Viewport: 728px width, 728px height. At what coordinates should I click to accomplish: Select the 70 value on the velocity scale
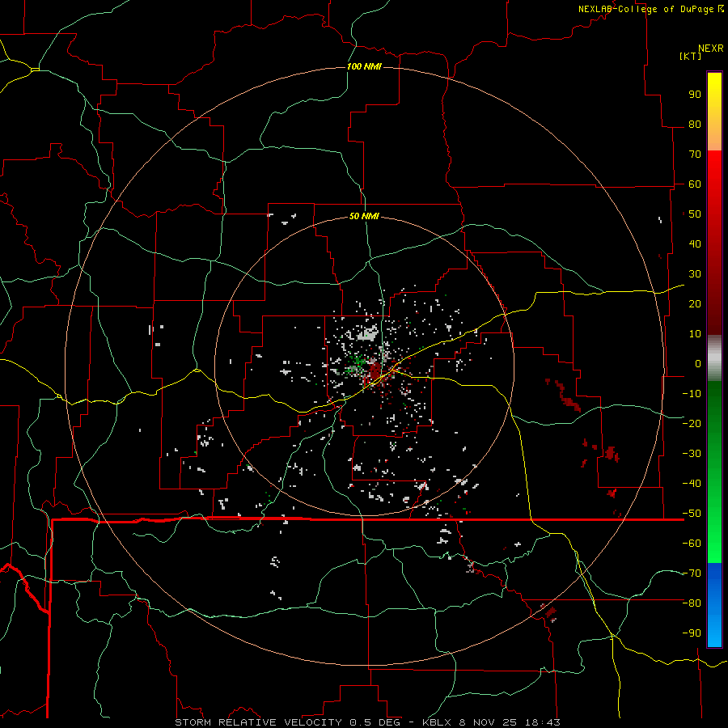click(x=695, y=154)
